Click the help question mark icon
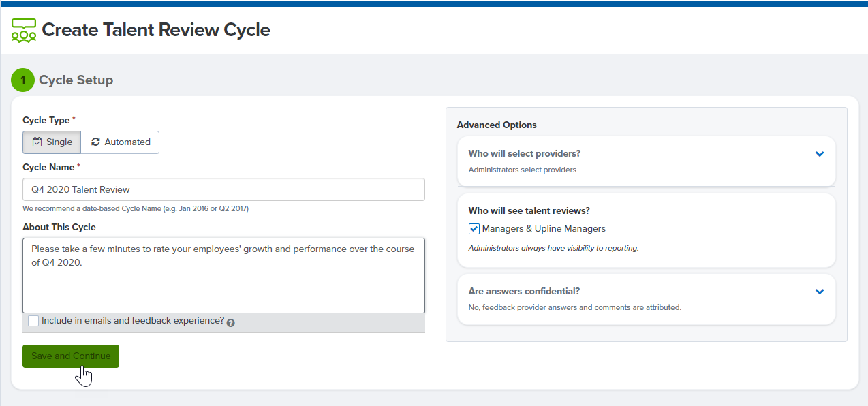Screen dimensions: 868x406 (x=230, y=322)
